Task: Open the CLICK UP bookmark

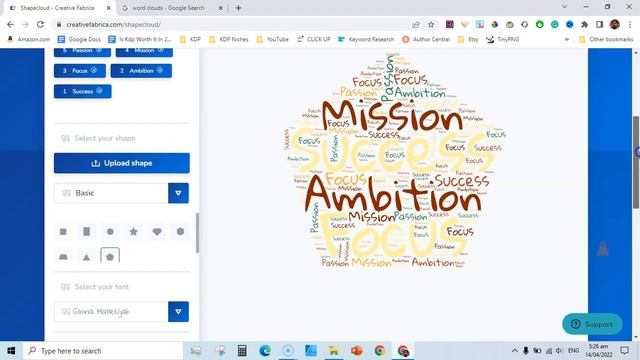Action: 313,39
